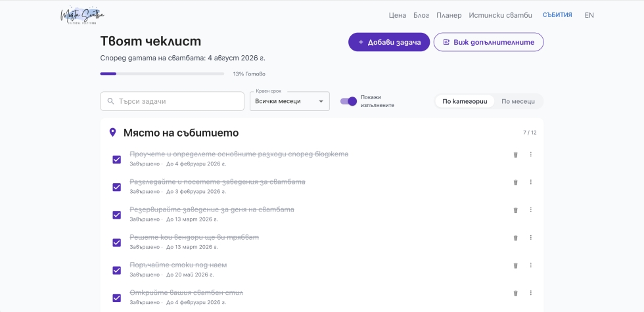Viewport: 644px width, 312px height.
Task: Click the 'Виж допълнителните' button
Action: click(488, 42)
